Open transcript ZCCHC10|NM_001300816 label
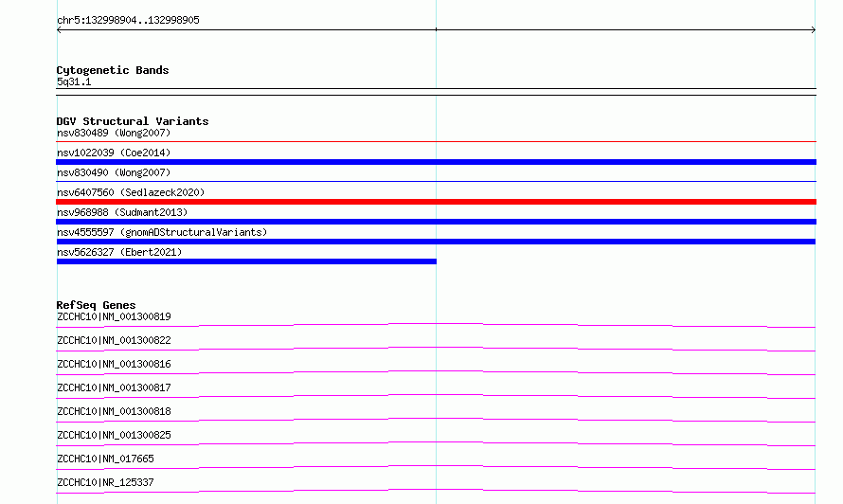843x504 pixels. (114, 364)
